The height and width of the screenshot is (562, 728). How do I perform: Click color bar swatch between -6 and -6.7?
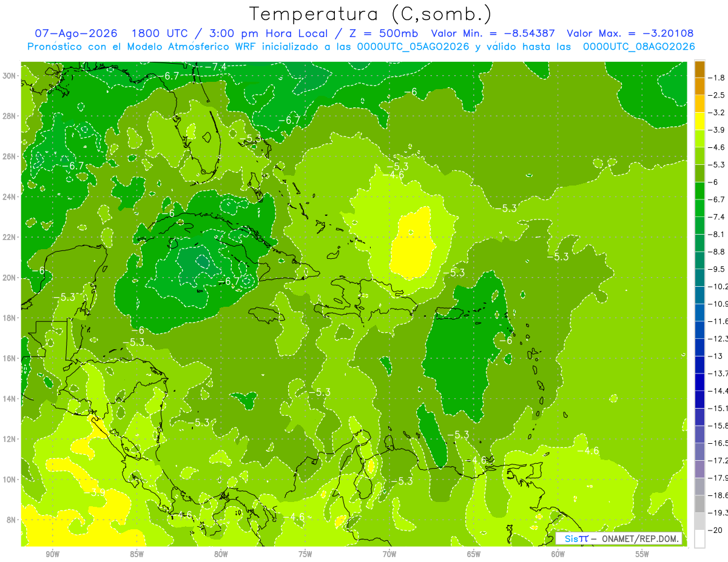(699, 190)
